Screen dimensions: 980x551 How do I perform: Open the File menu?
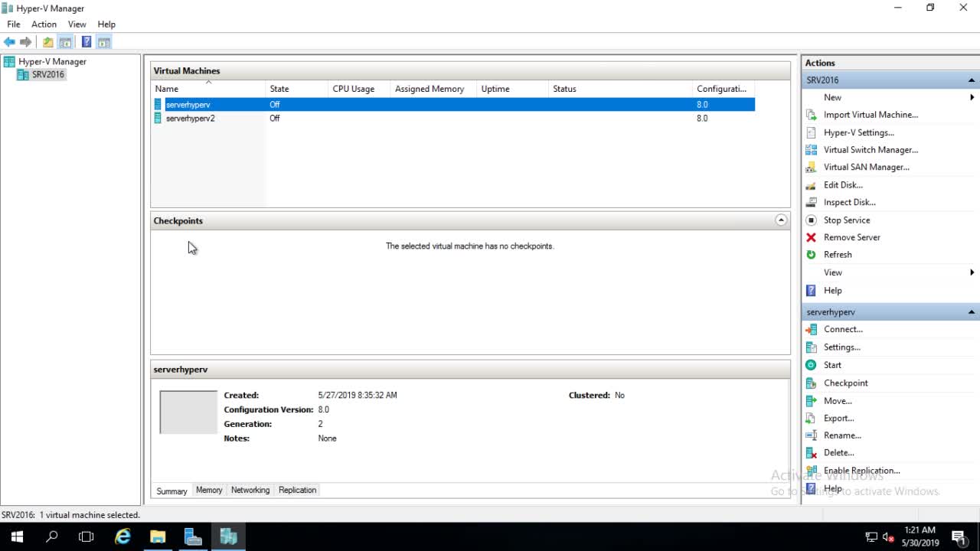[x=14, y=24]
